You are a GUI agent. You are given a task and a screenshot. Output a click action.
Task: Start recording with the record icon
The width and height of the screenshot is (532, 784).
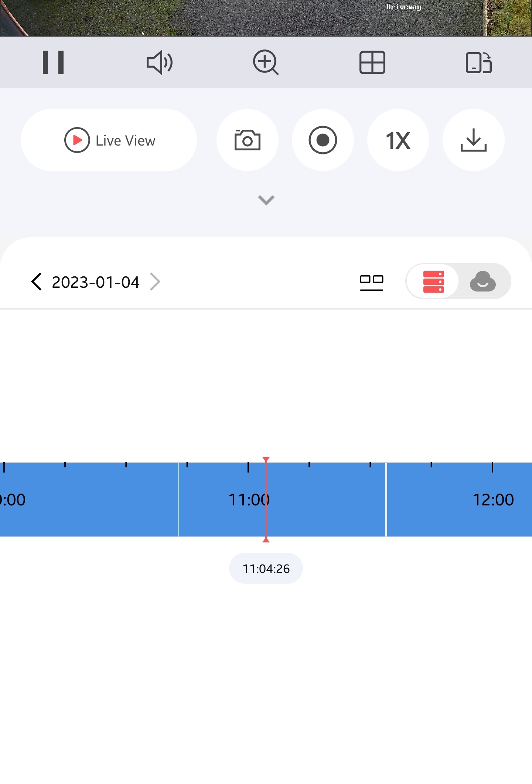pos(323,140)
